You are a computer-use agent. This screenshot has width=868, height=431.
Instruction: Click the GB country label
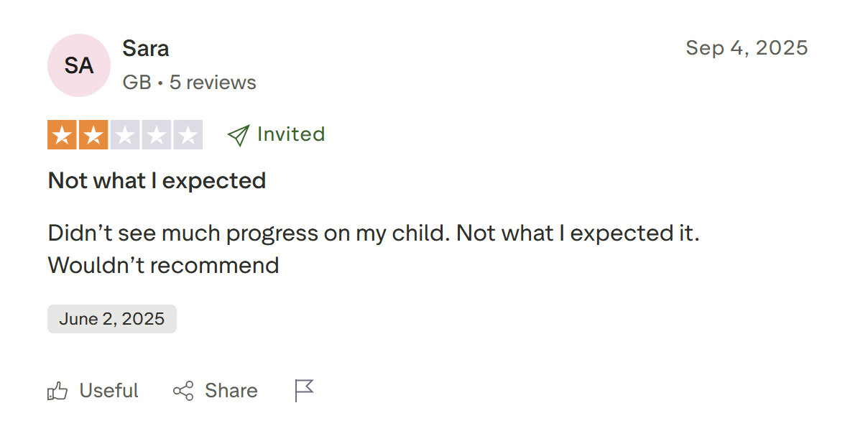point(137,83)
